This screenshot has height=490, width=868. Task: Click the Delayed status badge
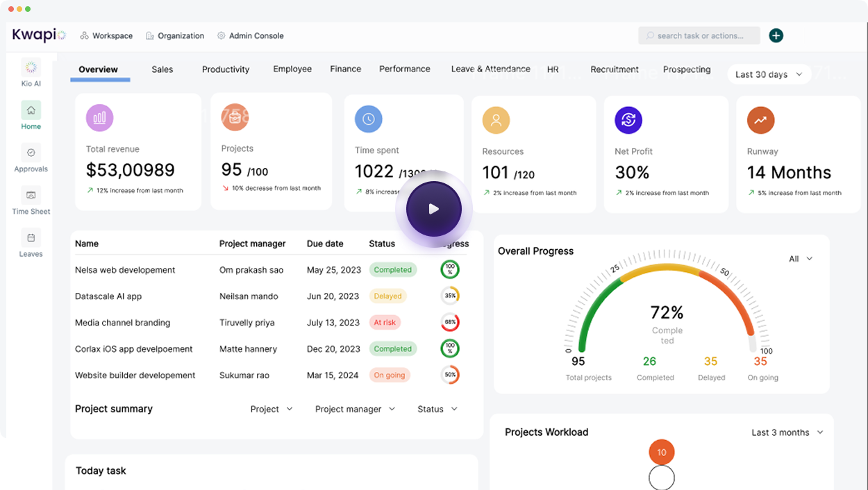pyautogui.click(x=387, y=296)
